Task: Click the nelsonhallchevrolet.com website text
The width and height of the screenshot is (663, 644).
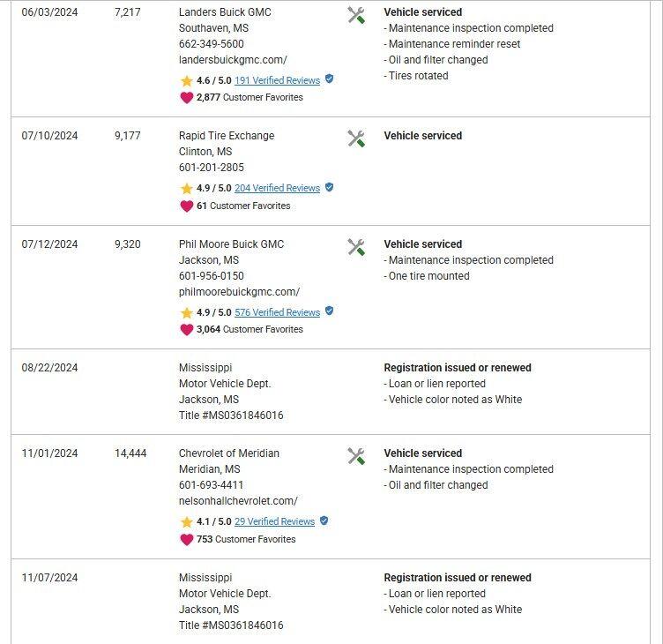Action: point(238,500)
